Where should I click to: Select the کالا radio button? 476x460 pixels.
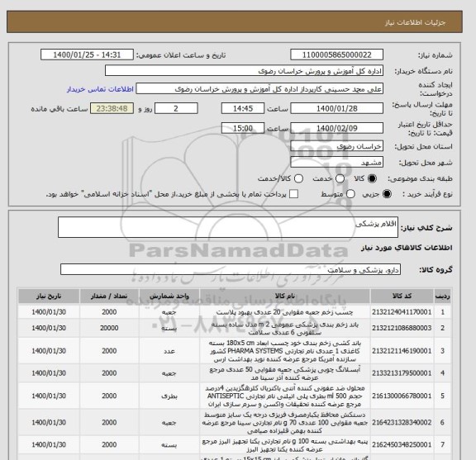[x=372, y=178]
